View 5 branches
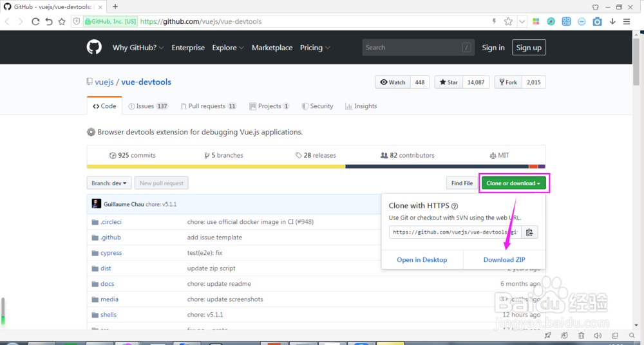 224,155
